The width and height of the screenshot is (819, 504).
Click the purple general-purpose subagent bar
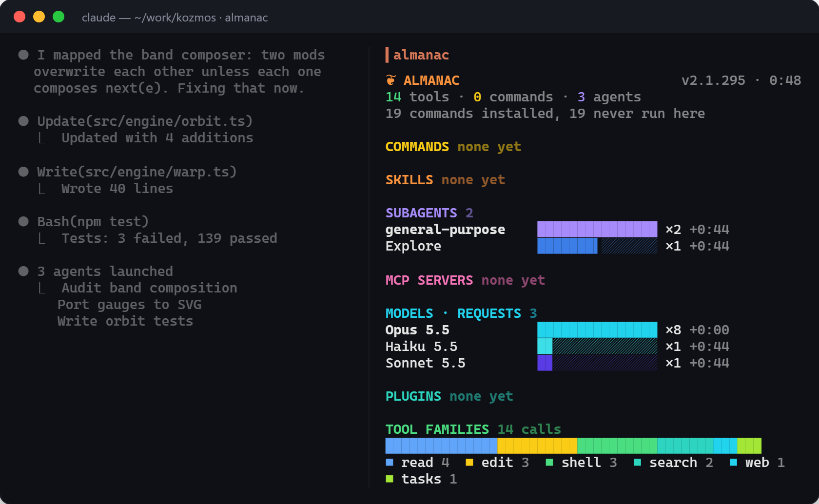pos(597,229)
